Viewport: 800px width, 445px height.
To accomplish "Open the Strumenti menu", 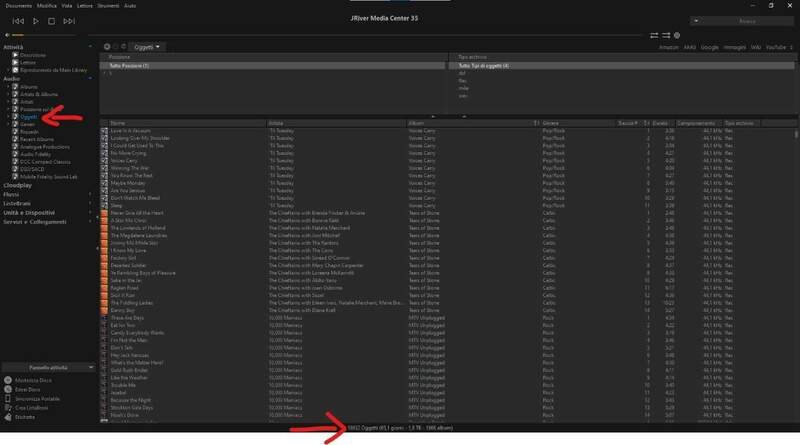I will [108, 6].
